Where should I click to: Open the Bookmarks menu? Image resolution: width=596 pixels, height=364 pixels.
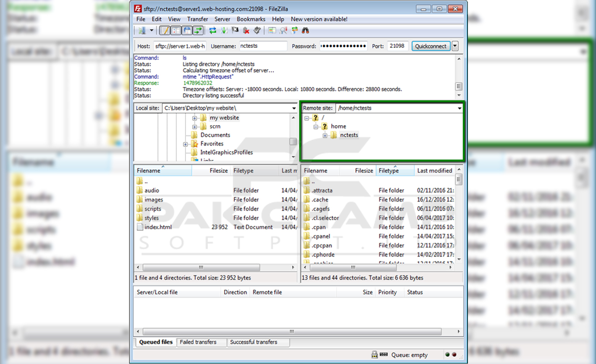pyautogui.click(x=251, y=19)
